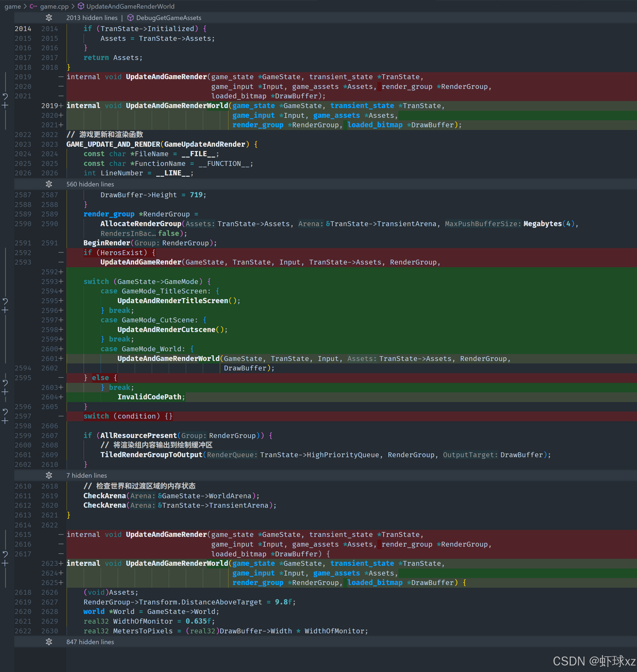Open the game.cpp breadcrumb
The height and width of the screenshot is (672, 637).
point(54,6)
